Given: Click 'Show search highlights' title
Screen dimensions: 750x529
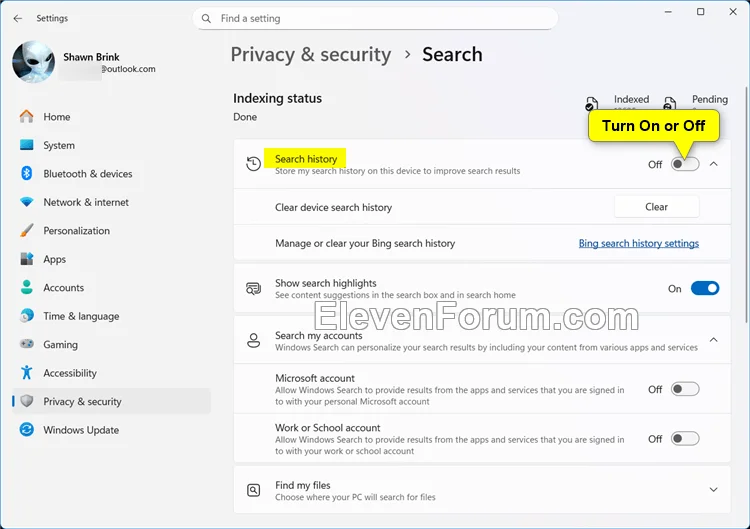Looking at the screenshot, I should click(326, 283).
